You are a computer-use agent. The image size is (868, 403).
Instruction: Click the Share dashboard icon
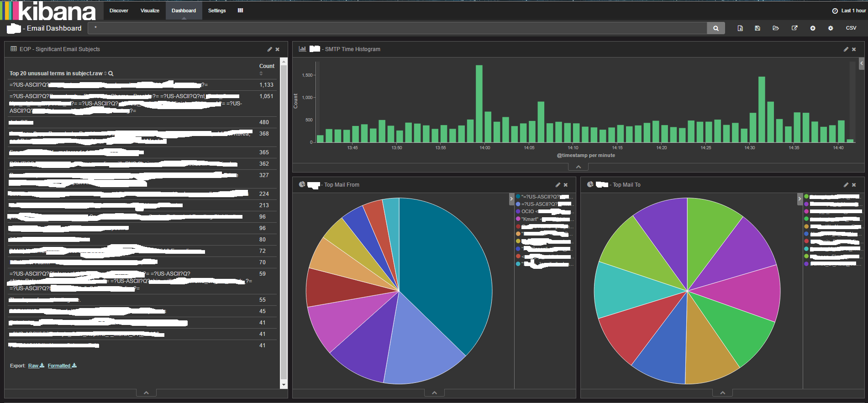pyautogui.click(x=794, y=28)
